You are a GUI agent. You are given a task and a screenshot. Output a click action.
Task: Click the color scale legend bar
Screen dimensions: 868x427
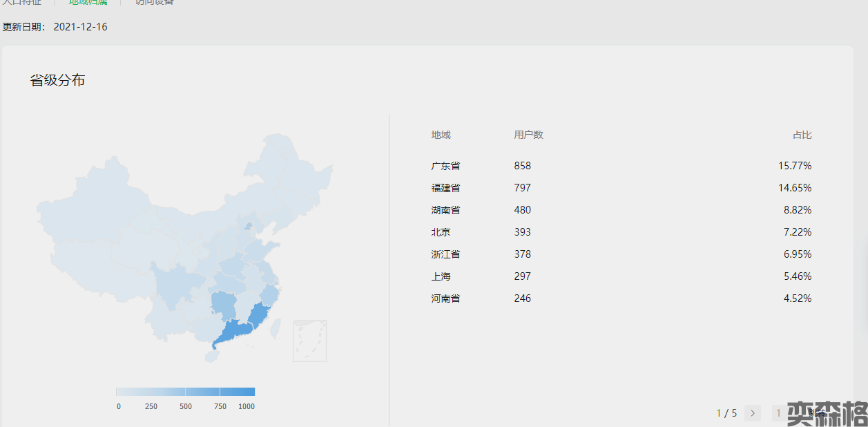click(x=185, y=392)
